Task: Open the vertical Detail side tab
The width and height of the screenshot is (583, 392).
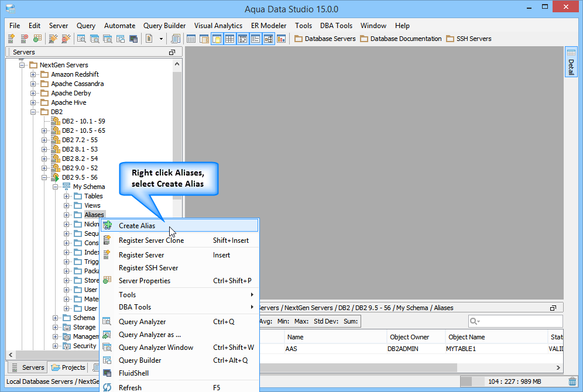Action: tap(571, 62)
